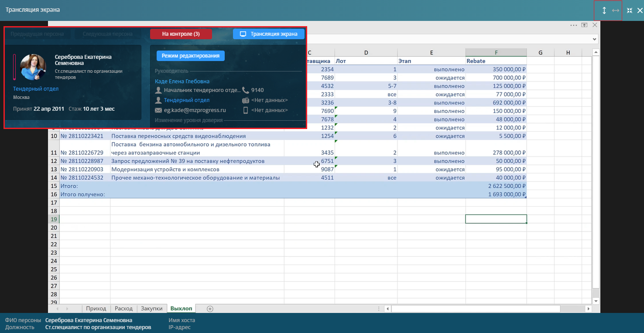Open the Excel three-dots more options

coord(574,25)
